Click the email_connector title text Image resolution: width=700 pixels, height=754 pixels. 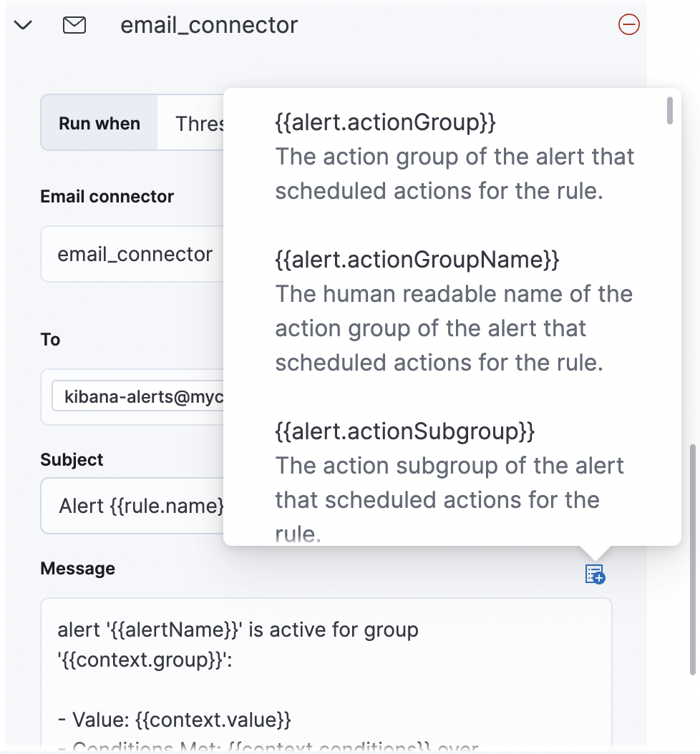click(x=209, y=24)
